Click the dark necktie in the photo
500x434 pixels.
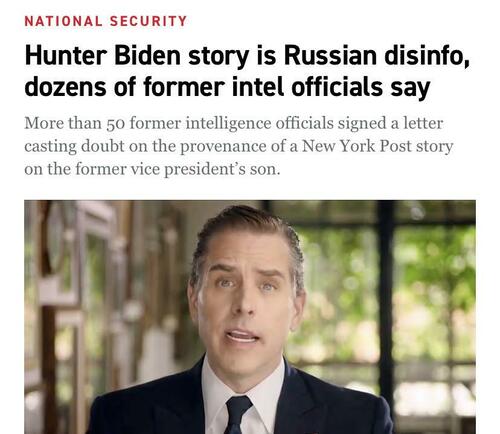tap(237, 415)
